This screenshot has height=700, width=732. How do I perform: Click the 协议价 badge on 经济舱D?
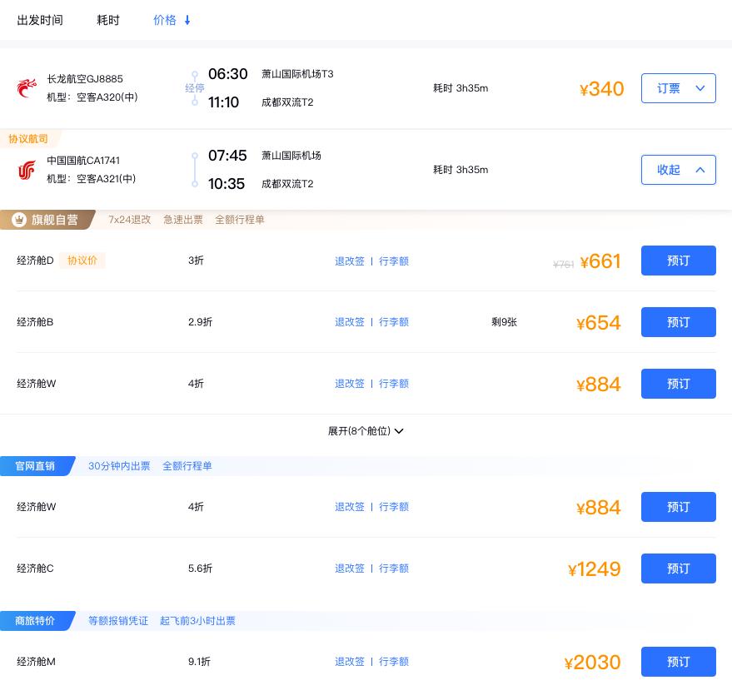pyautogui.click(x=82, y=261)
